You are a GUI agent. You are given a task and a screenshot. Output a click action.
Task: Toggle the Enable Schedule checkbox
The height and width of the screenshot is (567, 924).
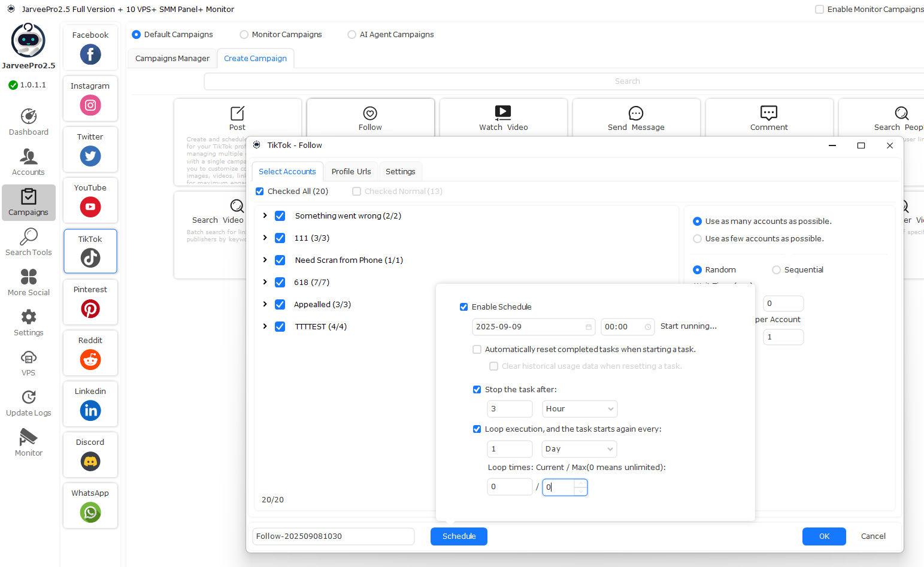(x=463, y=307)
